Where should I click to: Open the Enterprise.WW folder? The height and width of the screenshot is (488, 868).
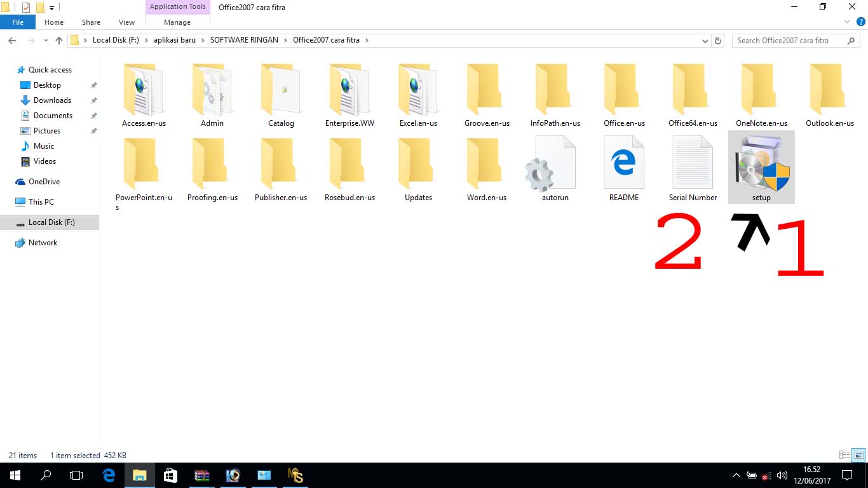click(x=349, y=95)
